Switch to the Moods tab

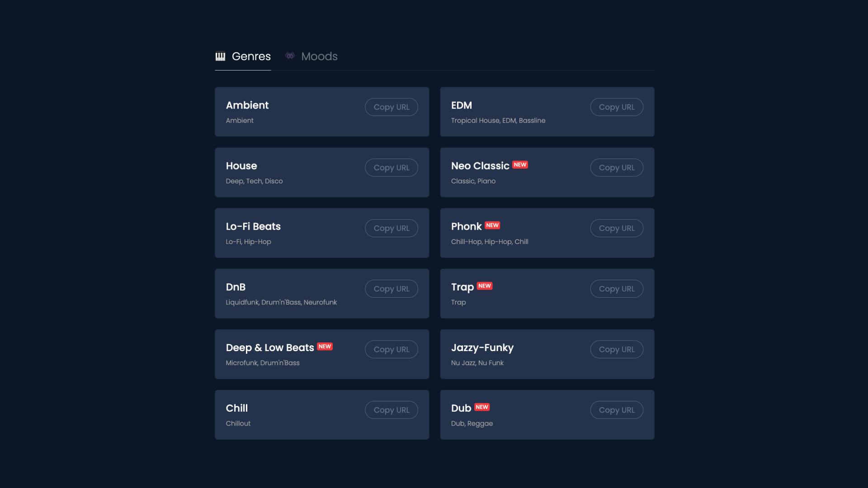click(x=319, y=56)
